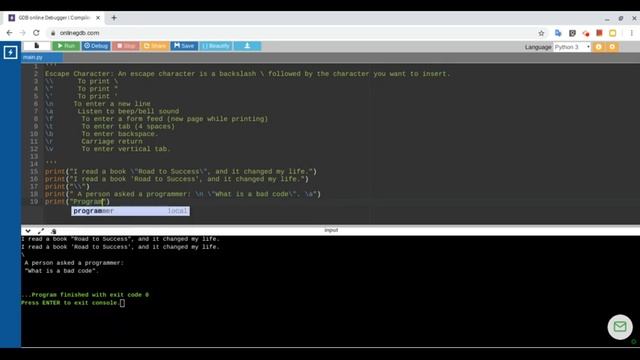Screen dimensions: 640x360
Task: Collapse the console with the chevron down icon
Action: pyautogui.click(x=28, y=231)
